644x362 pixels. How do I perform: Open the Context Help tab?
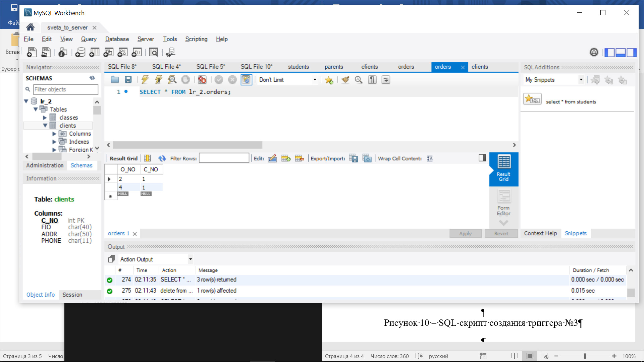click(540, 233)
